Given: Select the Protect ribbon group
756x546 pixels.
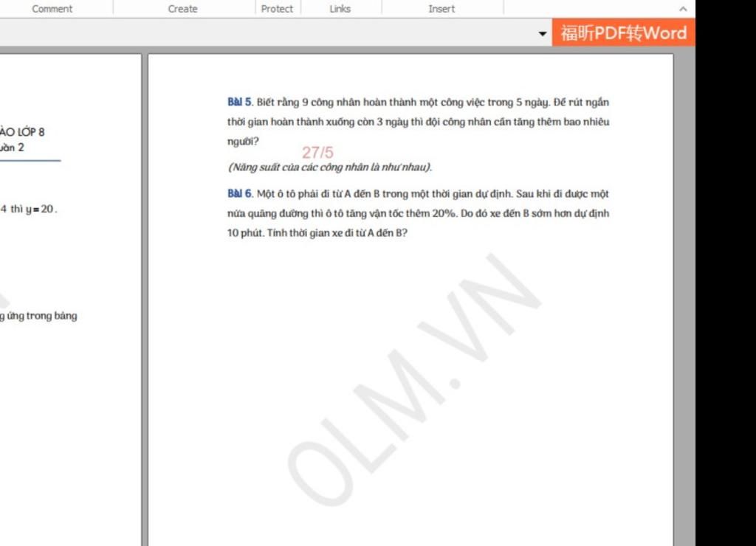Looking at the screenshot, I should (277, 9).
